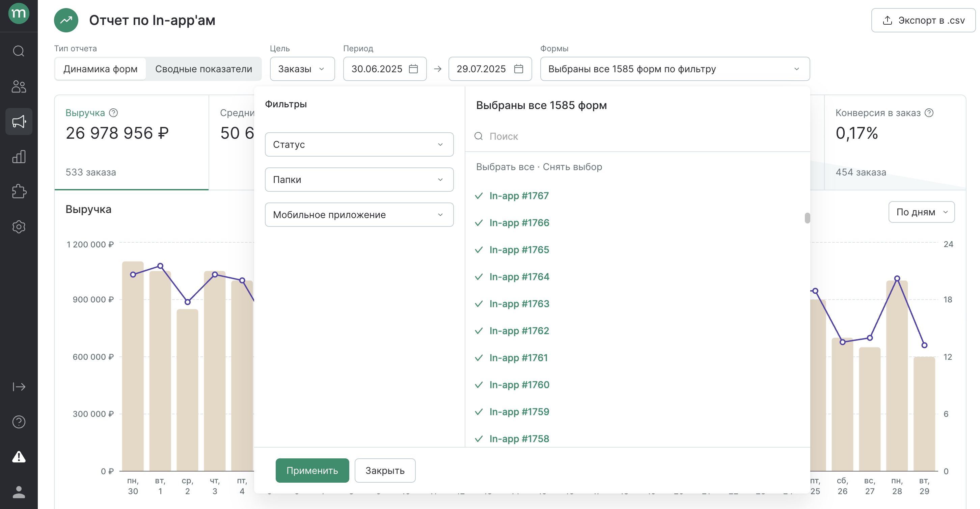Open the campaigns megaphone icon

click(x=19, y=122)
